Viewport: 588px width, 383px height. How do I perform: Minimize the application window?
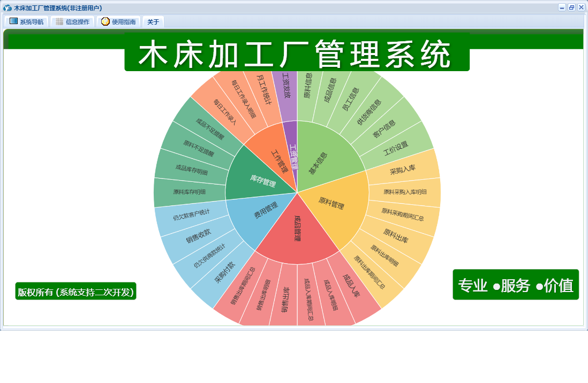tap(562, 7)
